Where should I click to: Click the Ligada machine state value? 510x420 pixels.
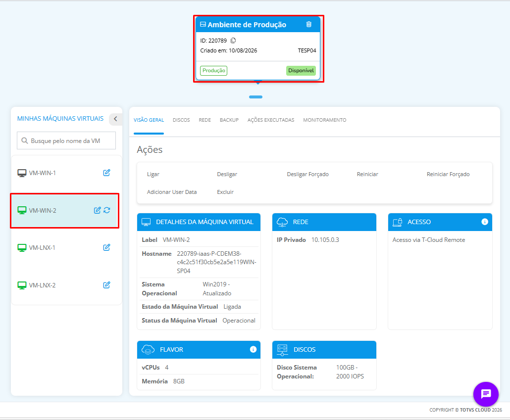pyautogui.click(x=232, y=307)
